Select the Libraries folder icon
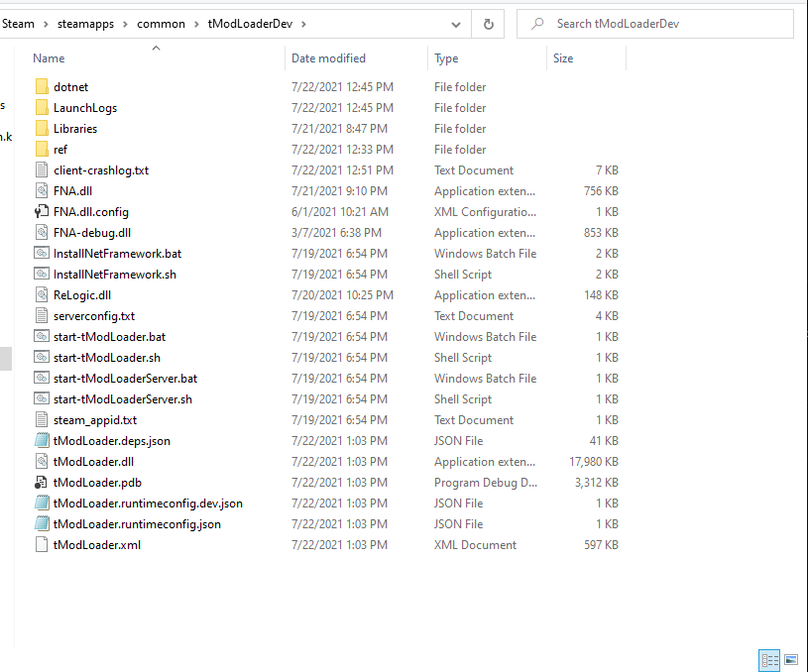The image size is (808, 672). 42,128
